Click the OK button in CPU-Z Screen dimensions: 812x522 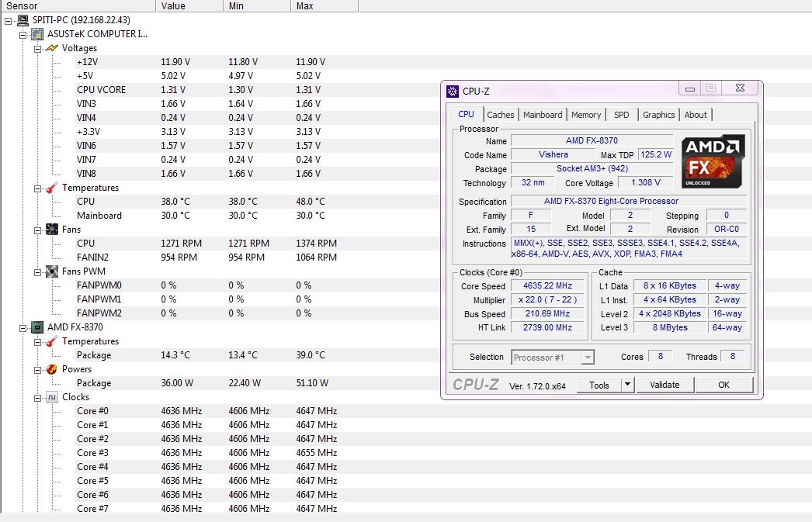click(724, 385)
